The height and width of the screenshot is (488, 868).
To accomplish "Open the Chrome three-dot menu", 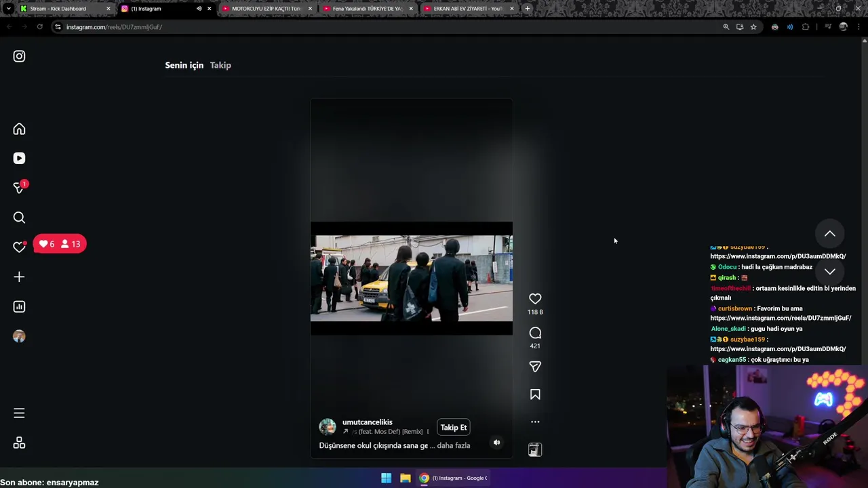I will tap(858, 27).
